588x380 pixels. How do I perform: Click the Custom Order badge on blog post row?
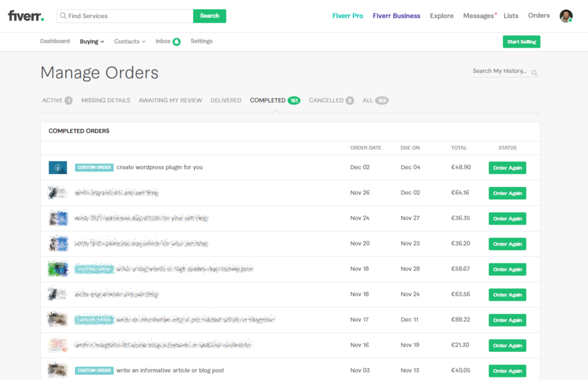tap(94, 370)
